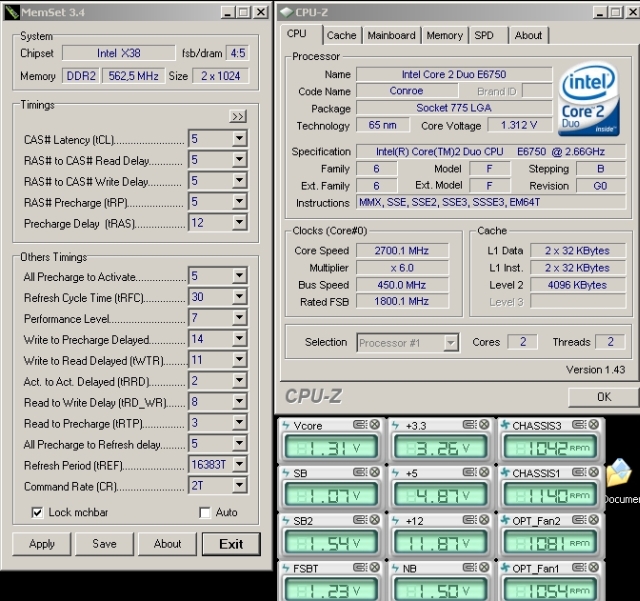Screen dimensions: 640x601
Task: Expand the Command Rate (CR) dropdown
Action: click(240, 485)
